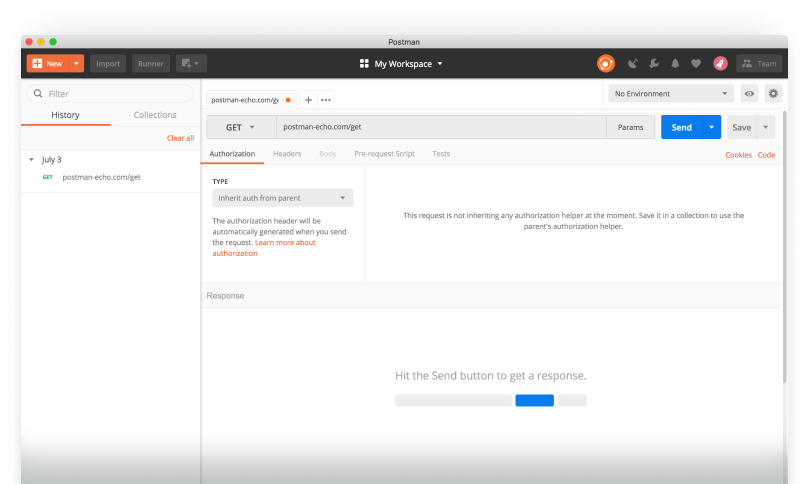Click the search magnifier icon in Filter
This screenshot has height=484, width=810.
[38, 93]
